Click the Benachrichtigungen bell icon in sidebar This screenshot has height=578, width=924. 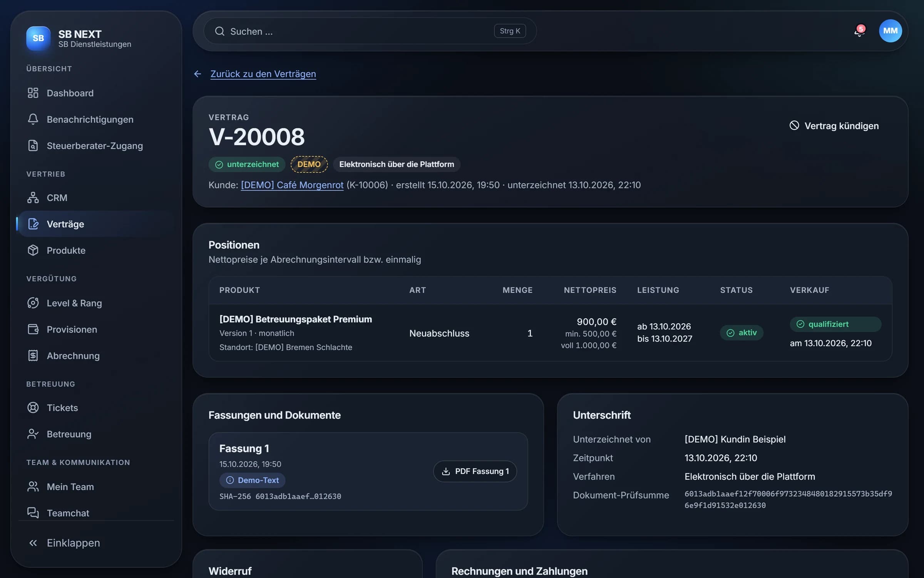[x=33, y=119]
